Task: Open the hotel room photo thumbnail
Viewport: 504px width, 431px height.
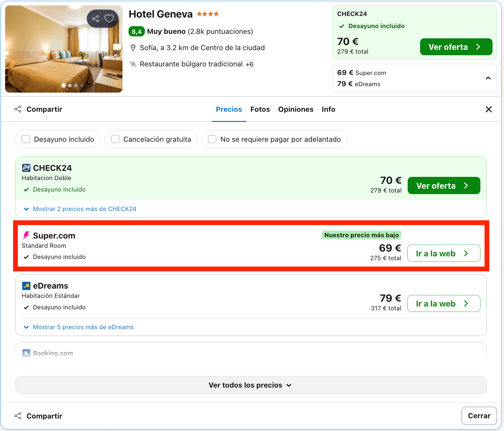Action: pyautogui.click(x=64, y=49)
